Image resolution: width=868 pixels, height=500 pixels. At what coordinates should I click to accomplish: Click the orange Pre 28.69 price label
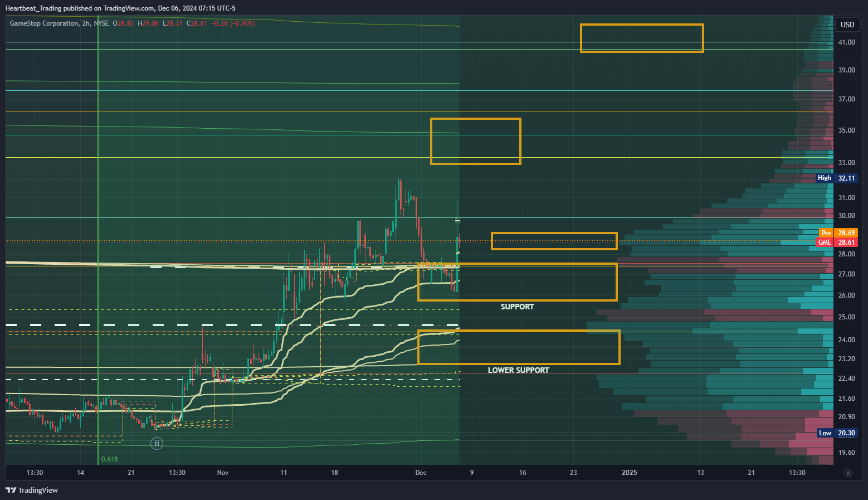pos(838,233)
